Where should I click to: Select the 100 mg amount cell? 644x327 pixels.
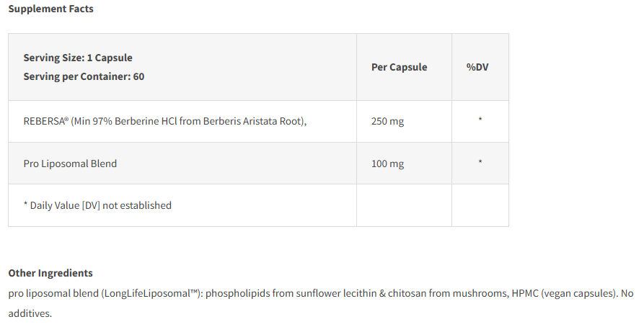(x=387, y=163)
